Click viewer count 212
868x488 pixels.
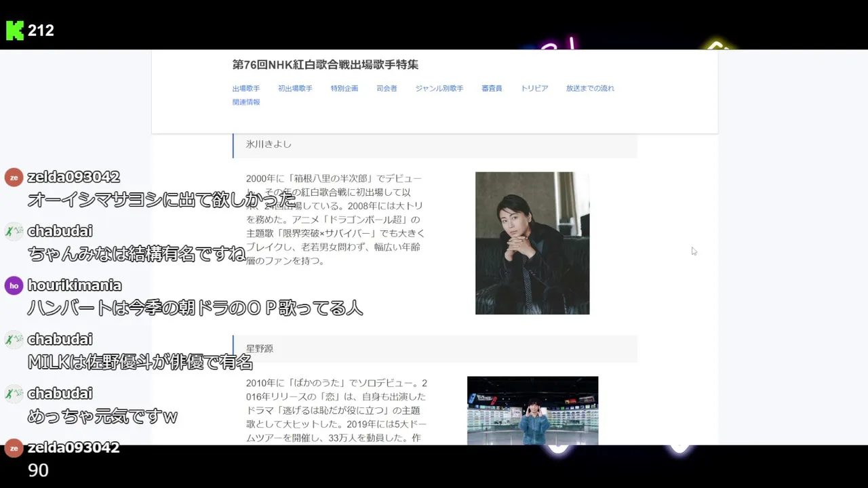[x=41, y=30]
